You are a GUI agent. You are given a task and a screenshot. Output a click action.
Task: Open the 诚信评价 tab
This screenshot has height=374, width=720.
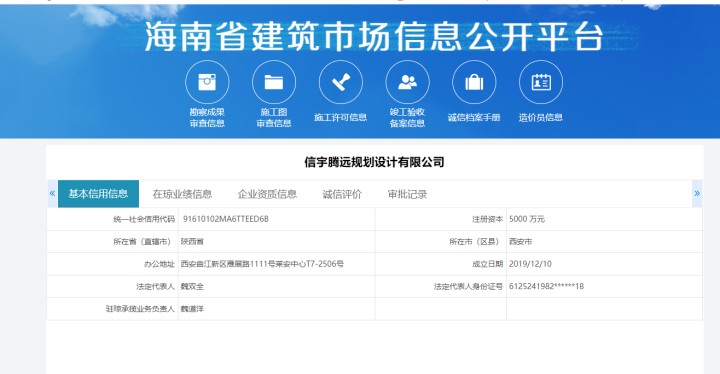coord(342,194)
